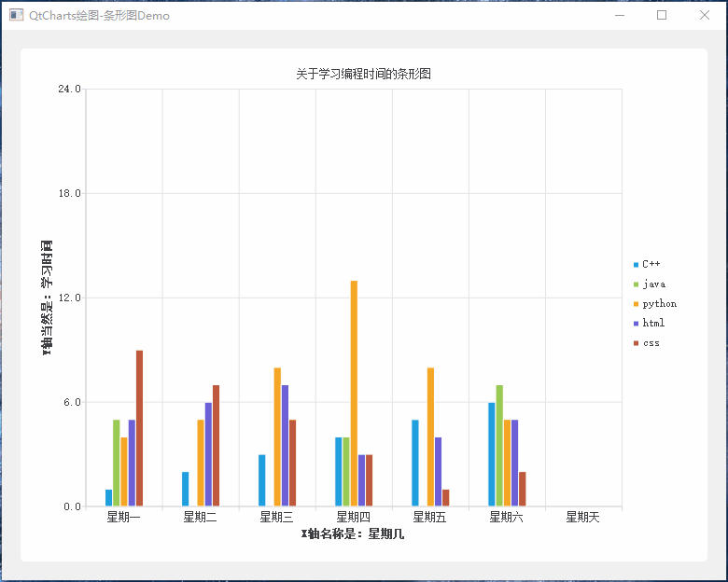Click the purple html legend marker

pyautogui.click(x=637, y=324)
